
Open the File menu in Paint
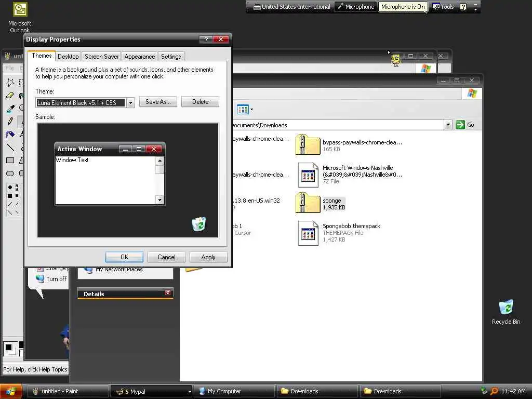(x=9, y=68)
